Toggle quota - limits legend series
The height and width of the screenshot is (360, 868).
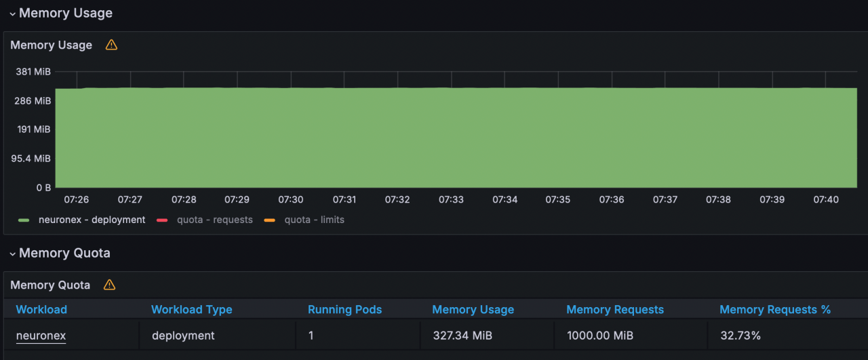[x=314, y=220]
